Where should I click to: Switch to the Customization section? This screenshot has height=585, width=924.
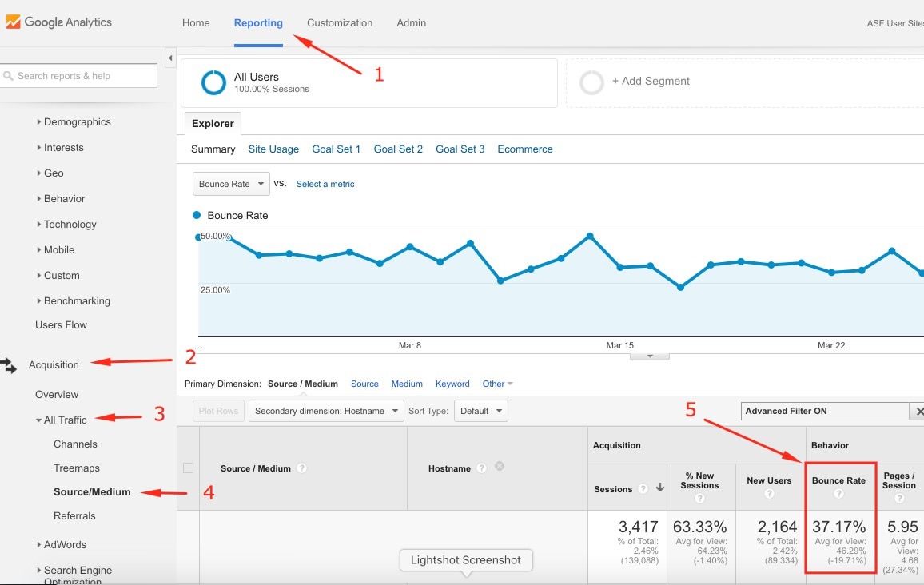click(x=339, y=22)
